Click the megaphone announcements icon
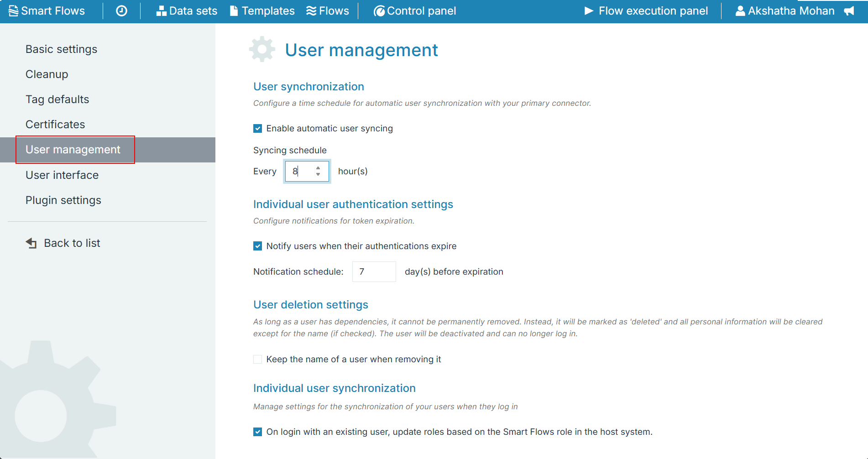The image size is (868, 459). click(x=849, y=11)
